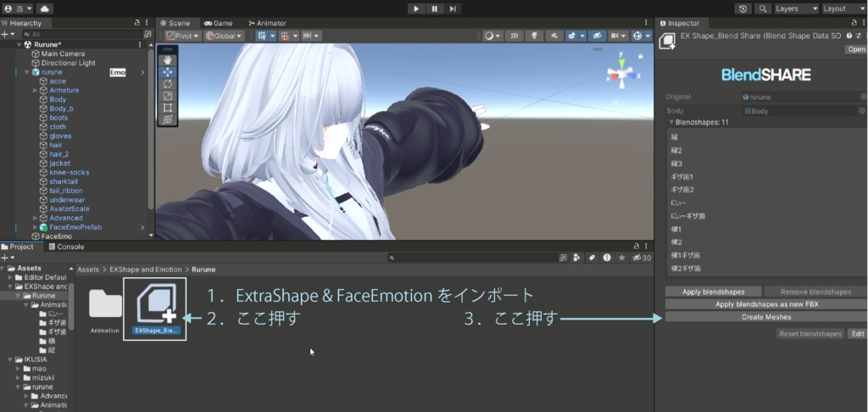Select the mizuki folder in Project tree
Image resolution: width=868 pixels, height=412 pixels.
42,378
